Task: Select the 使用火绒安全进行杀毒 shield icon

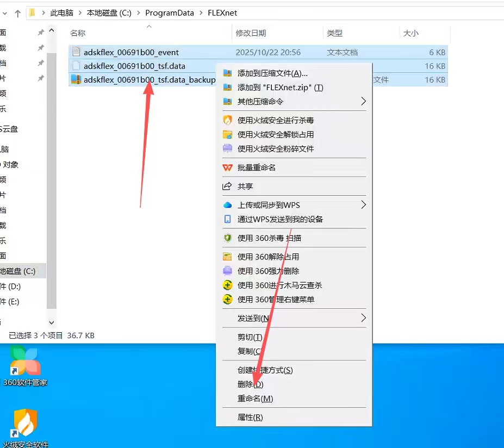Action: [x=227, y=120]
